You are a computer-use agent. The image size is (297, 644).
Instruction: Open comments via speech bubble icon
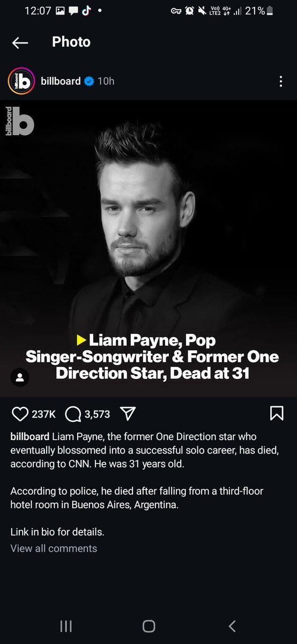point(73,414)
